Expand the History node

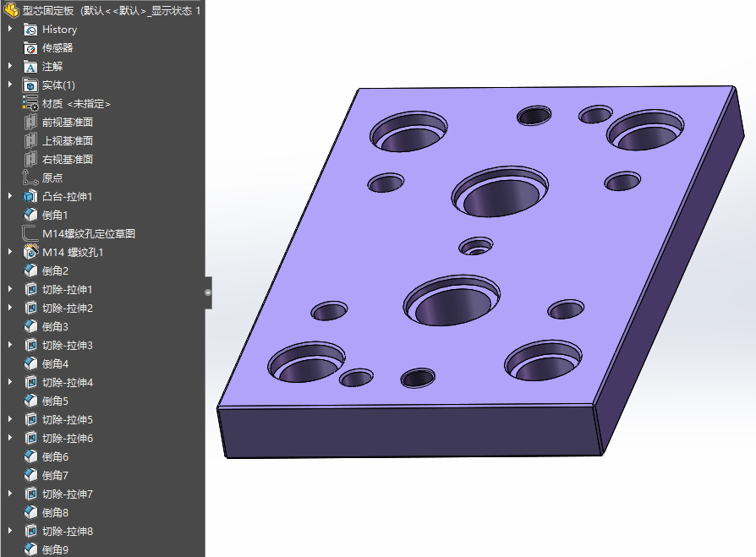point(9,30)
